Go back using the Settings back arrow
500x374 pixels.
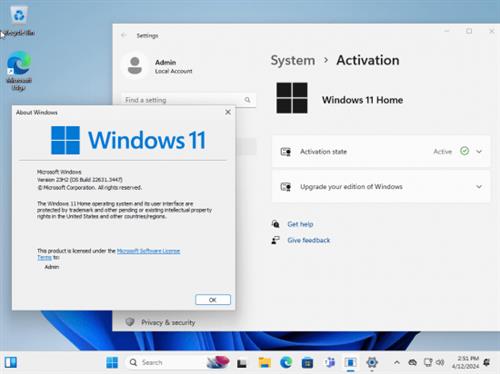[124, 35]
